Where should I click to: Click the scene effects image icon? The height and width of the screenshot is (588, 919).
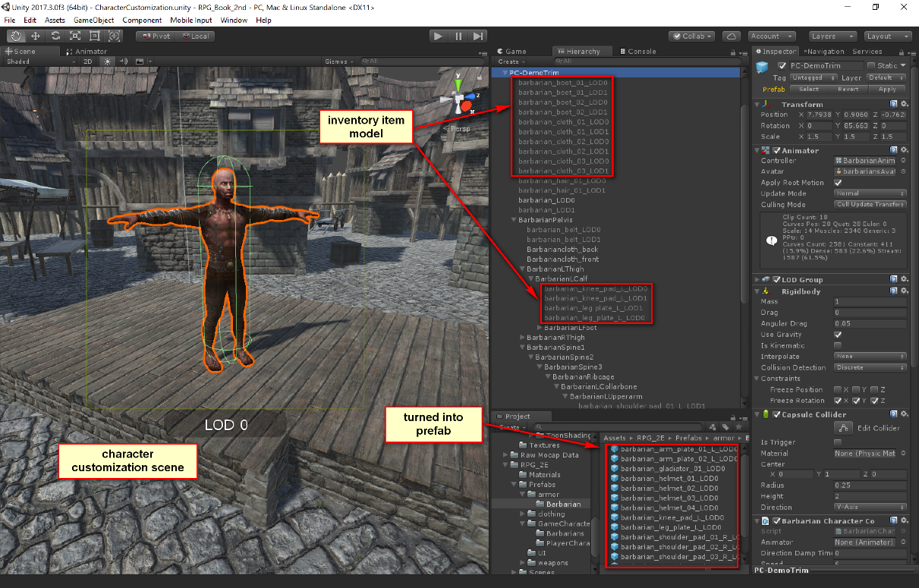(139, 61)
